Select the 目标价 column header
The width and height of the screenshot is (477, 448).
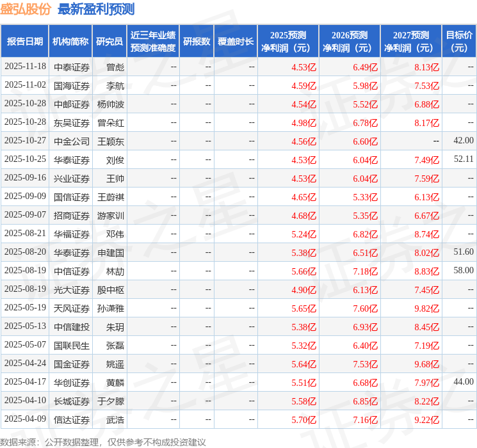pos(458,42)
